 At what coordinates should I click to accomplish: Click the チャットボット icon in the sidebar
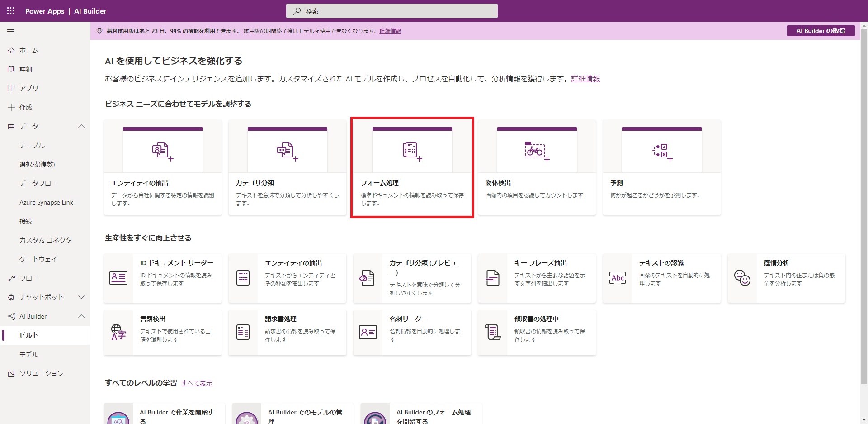tap(11, 297)
